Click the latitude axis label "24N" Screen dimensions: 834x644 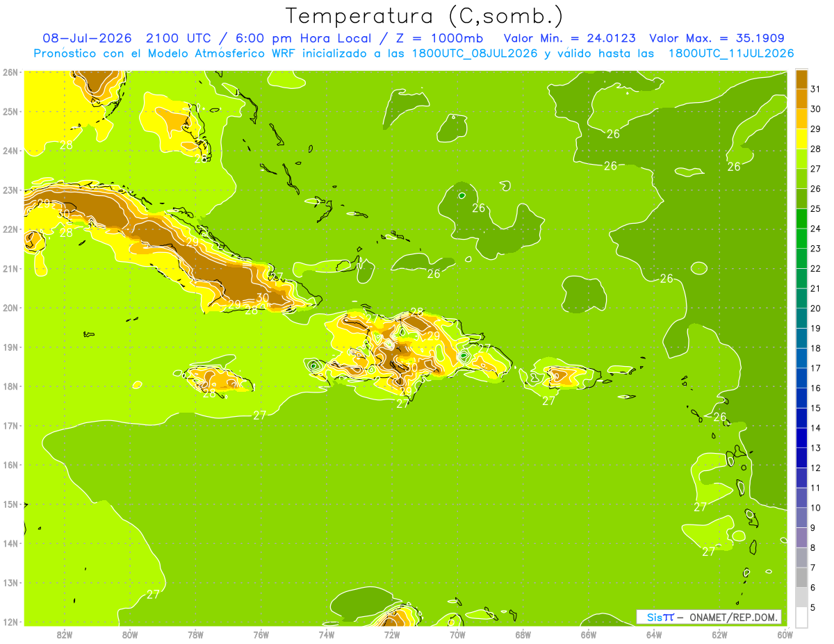click(x=10, y=151)
